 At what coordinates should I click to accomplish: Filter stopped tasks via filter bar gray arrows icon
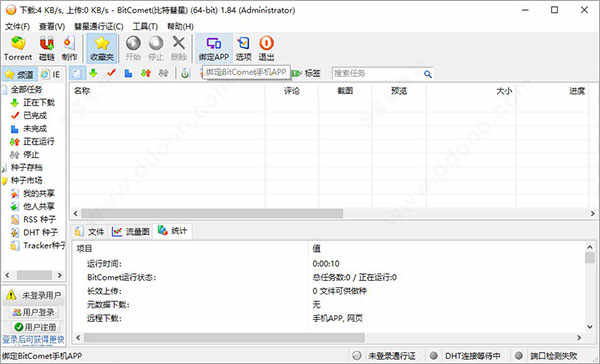[x=163, y=73]
